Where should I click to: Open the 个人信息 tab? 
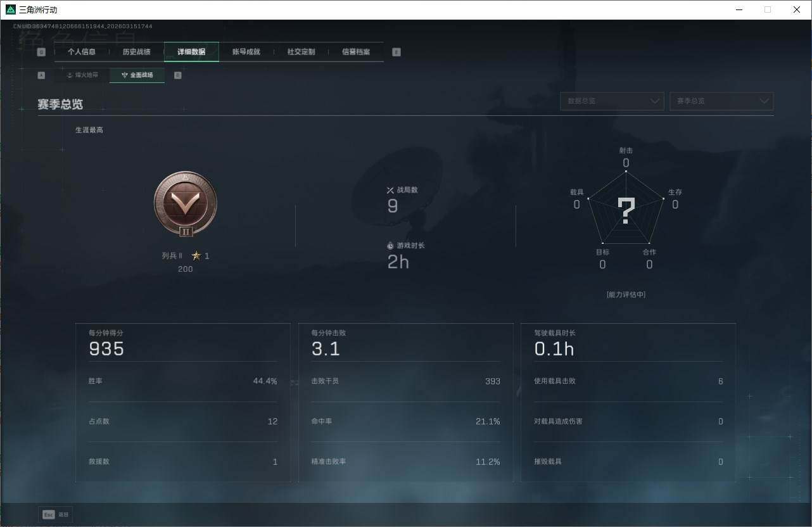(x=82, y=52)
